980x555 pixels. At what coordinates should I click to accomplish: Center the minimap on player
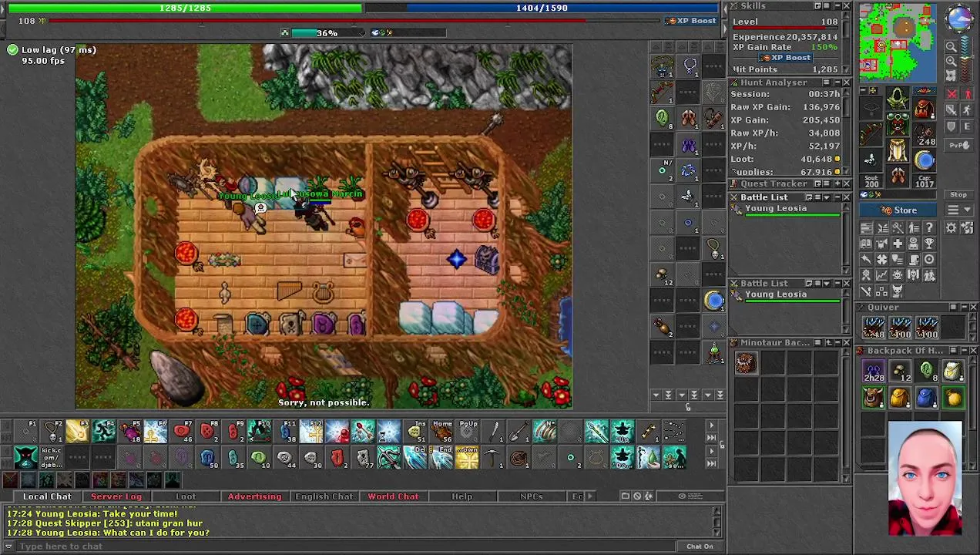coord(951,76)
